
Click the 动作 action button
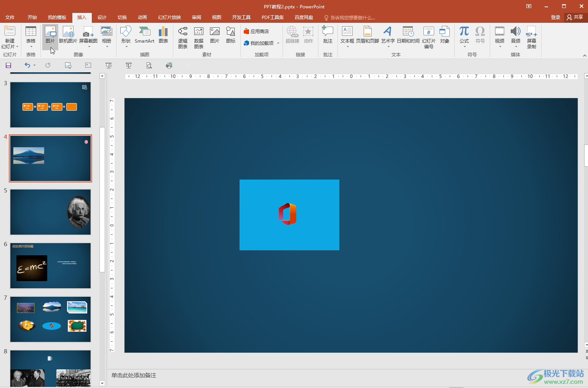[x=308, y=35]
